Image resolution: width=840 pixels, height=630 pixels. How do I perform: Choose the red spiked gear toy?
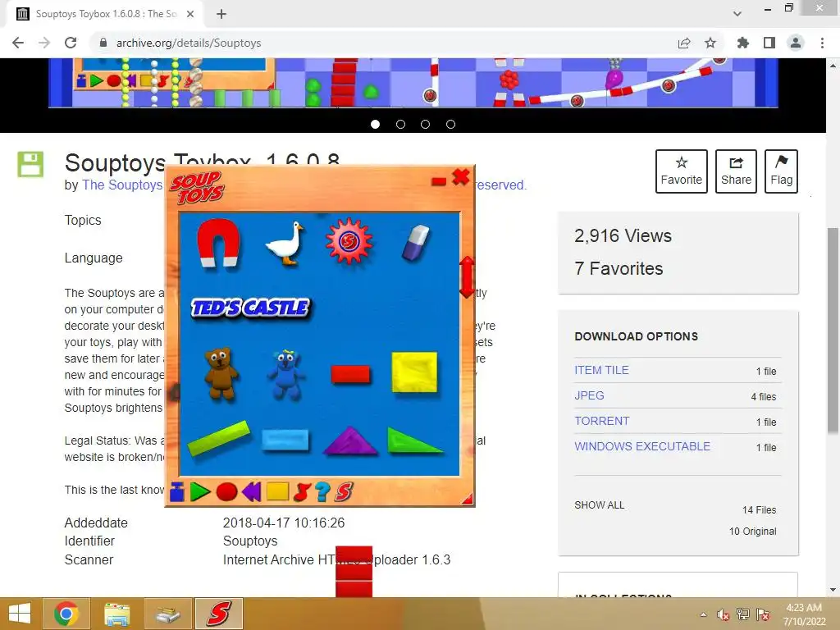click(x=349, y=241)
